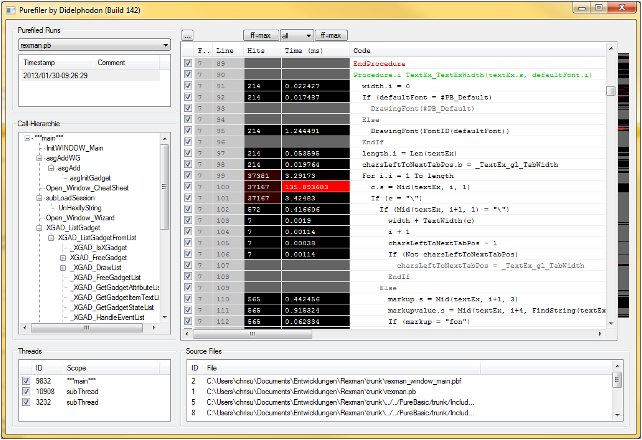The width and height of the screenshot is (642, 440).
Task: Click the 1.244491 time cell on line 95
Action: [316, 131]
